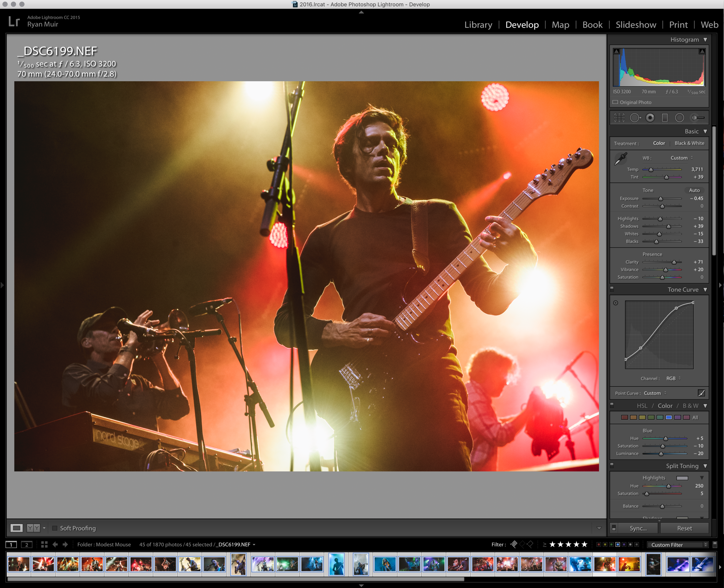
Task: Click the filmstrip horizontal scrollbar
Action: pyautogui.click(x=235, y=579)
